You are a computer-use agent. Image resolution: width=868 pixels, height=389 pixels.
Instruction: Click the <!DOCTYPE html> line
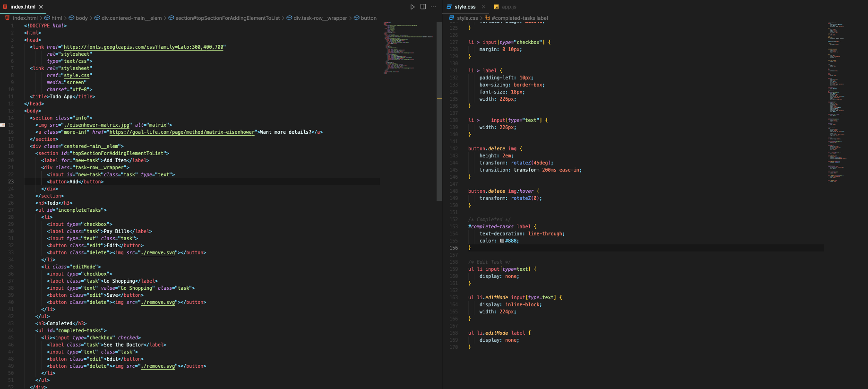click(x=45, y=26)
